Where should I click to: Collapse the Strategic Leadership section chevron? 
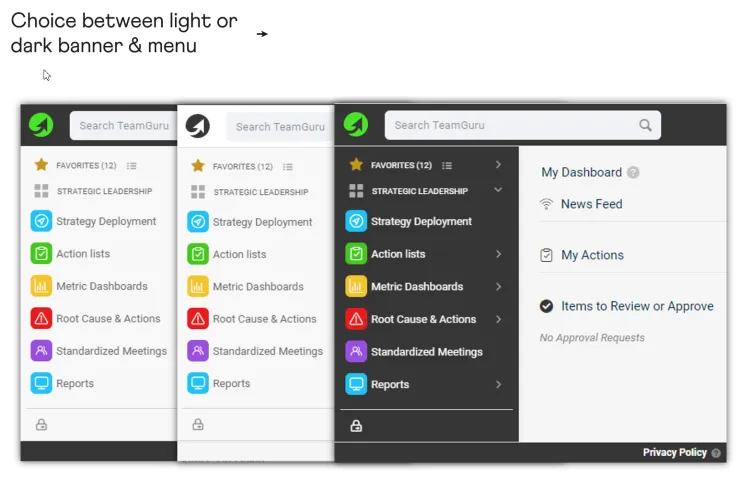pos(498,190)
